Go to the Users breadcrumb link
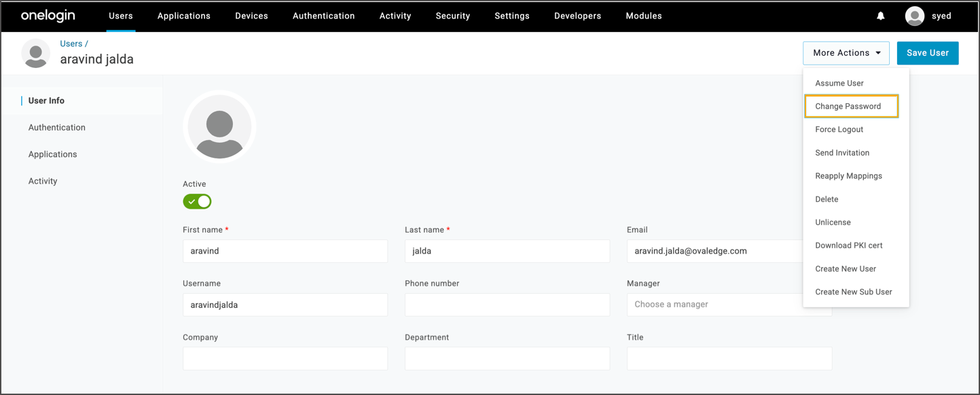The image size is (980, 395). 71,44
